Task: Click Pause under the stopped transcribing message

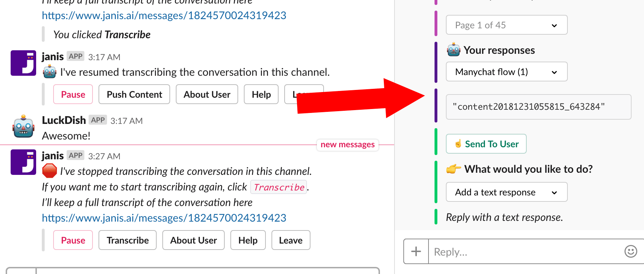Action: (x=73, y=240)
